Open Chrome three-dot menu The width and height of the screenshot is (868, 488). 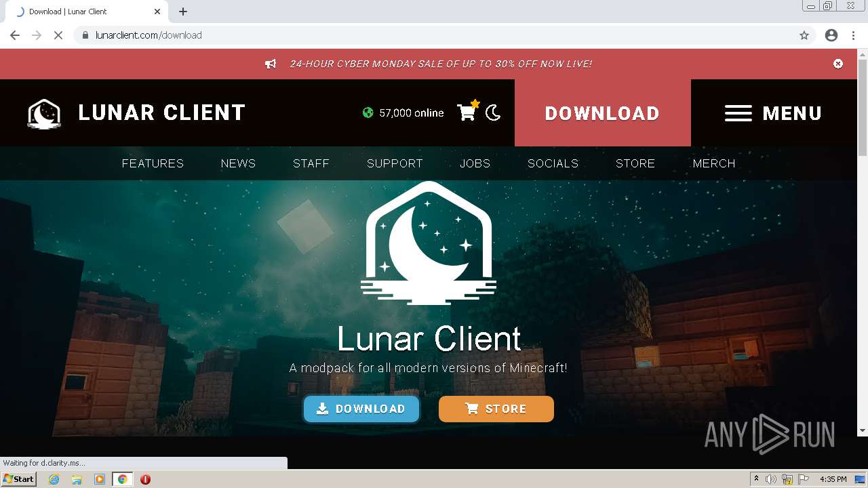pyautogui.click(x=853, y=35)
